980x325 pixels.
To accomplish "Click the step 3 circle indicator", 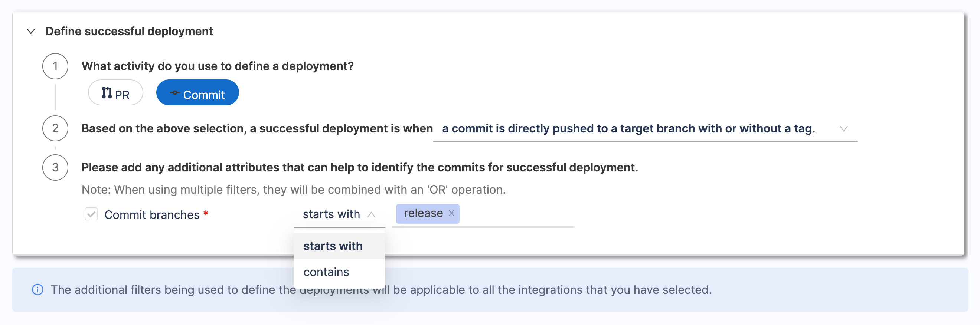I will [x=55, y=168].
